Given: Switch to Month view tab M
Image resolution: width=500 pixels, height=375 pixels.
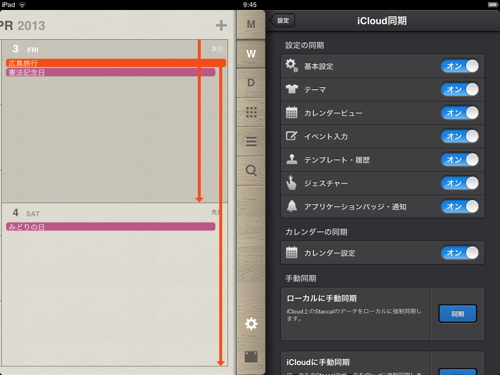Looking at the screenshot, I should coord(251,24).
